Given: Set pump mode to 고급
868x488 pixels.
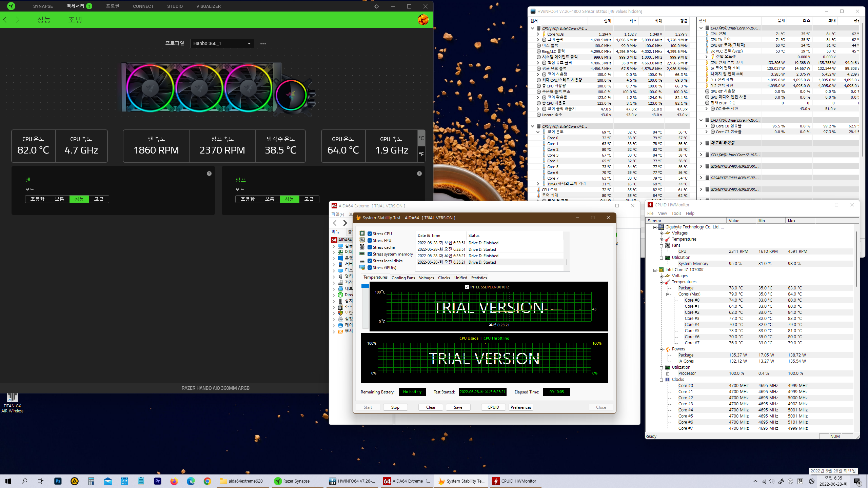Looking at the screenshot, I should (309, 199).
